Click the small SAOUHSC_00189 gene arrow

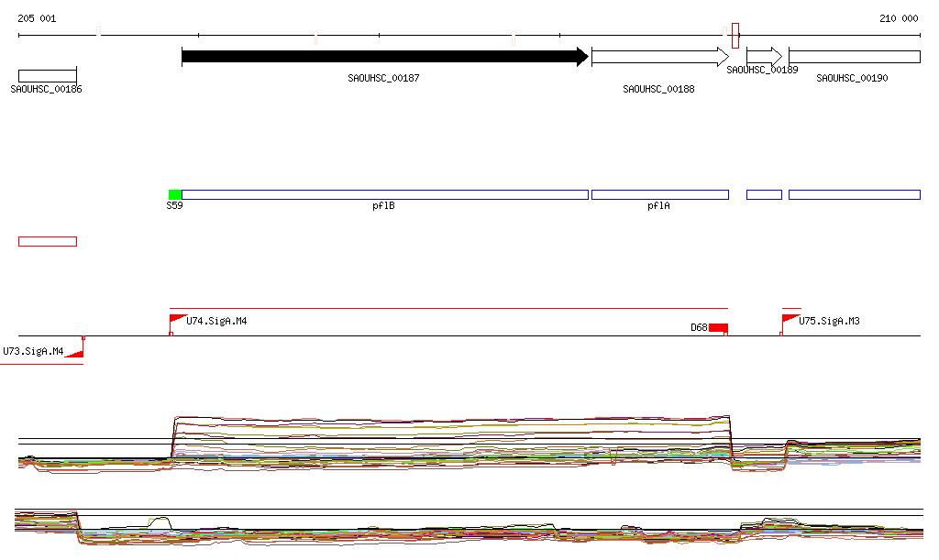[764, 57]
